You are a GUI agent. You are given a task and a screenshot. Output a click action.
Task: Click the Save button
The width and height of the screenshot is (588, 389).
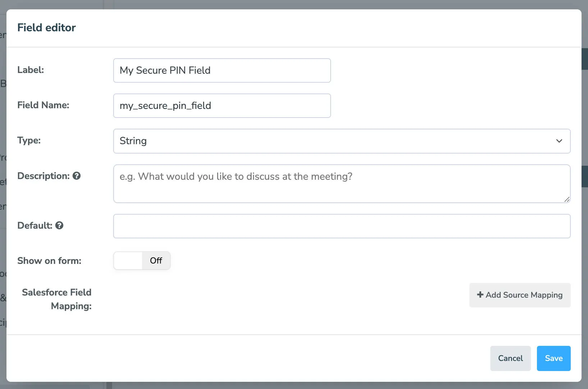[x=553, y=358]
